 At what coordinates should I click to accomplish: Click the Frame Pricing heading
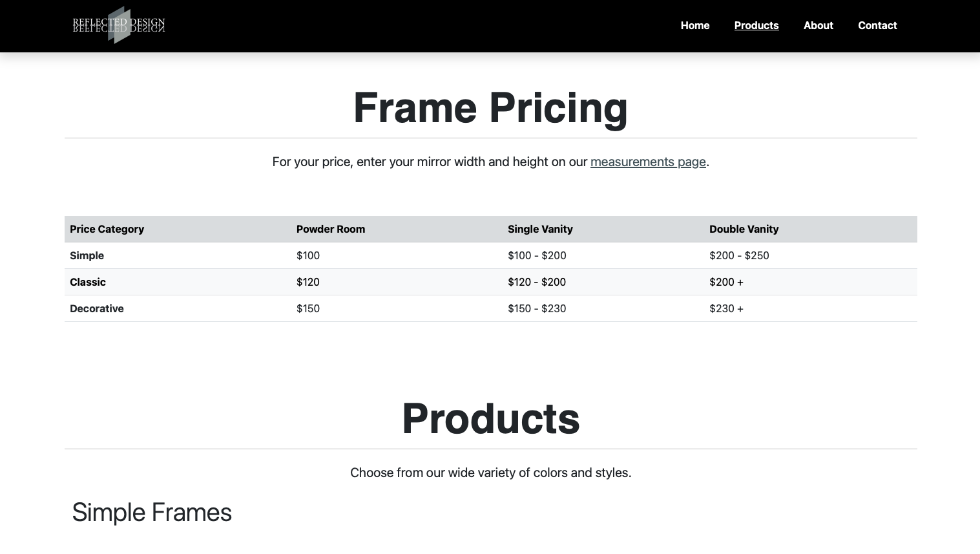490,107
